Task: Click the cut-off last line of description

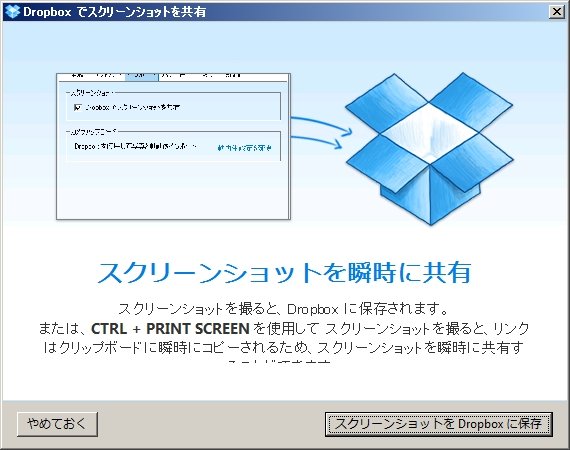Action: (x=279, y=363)
